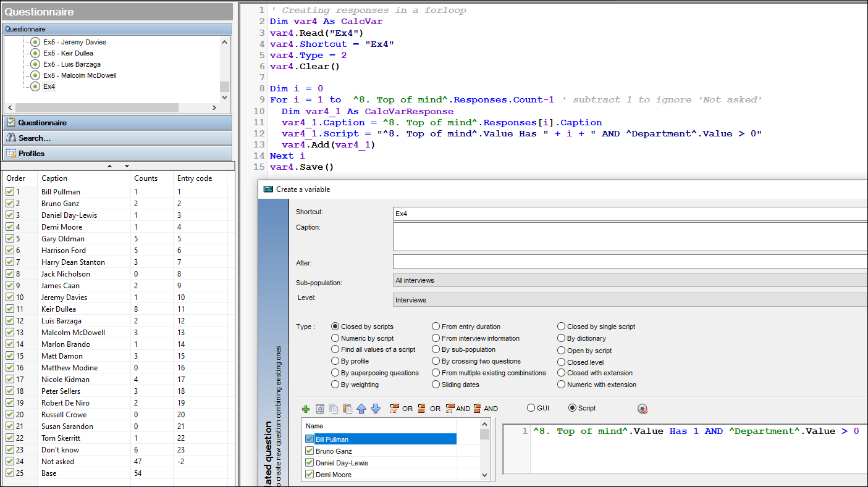
Task: Toggle the Keir Dullea row checkbox
Action: 10,309
